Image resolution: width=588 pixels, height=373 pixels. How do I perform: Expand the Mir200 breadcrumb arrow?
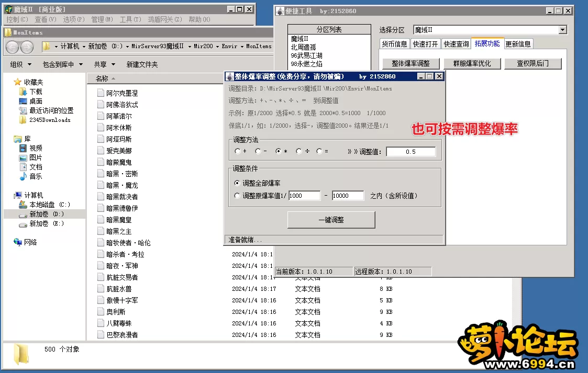point(217,47)
